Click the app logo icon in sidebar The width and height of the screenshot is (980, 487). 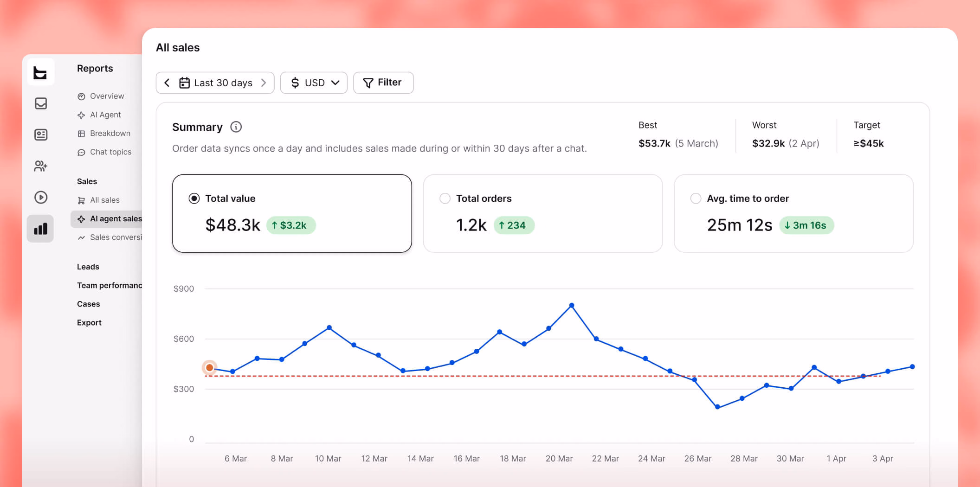(x=40, y=72)
